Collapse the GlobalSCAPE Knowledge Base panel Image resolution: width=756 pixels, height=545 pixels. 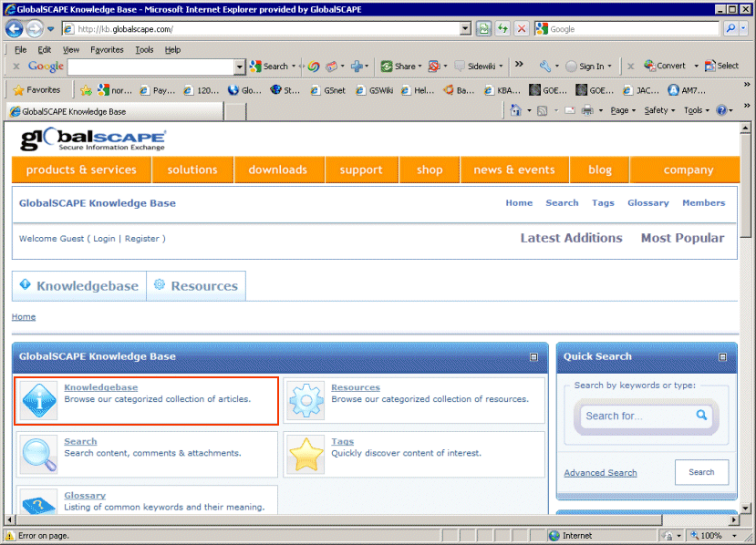533,357
